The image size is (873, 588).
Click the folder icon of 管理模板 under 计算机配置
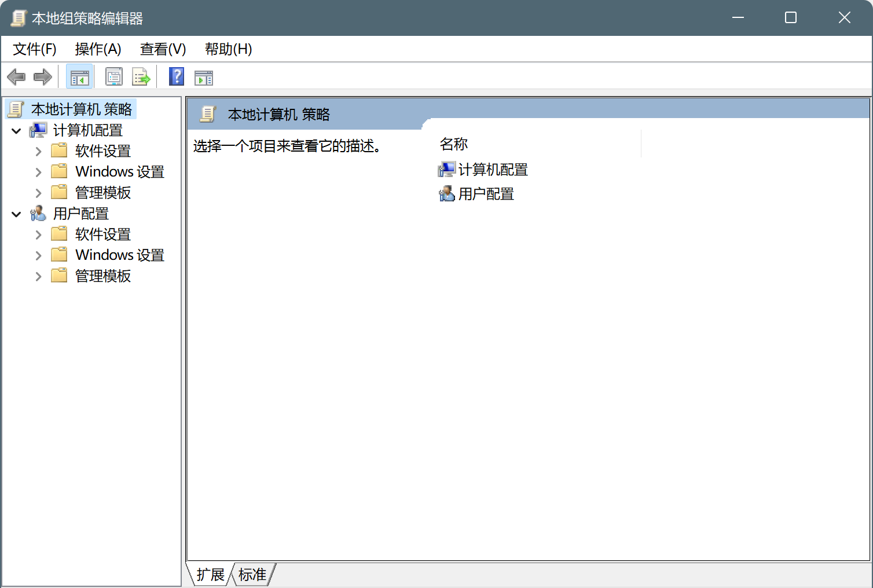tap(59, 192)
